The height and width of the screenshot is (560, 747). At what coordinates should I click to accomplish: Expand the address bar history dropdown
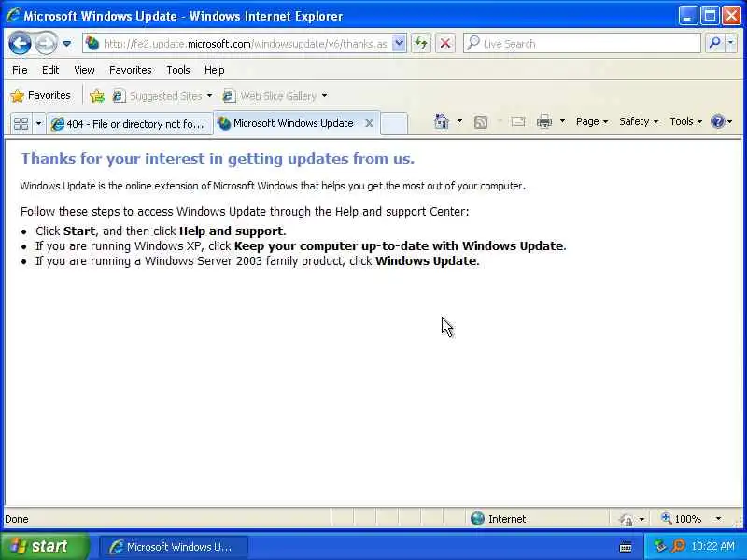(400, 43)
